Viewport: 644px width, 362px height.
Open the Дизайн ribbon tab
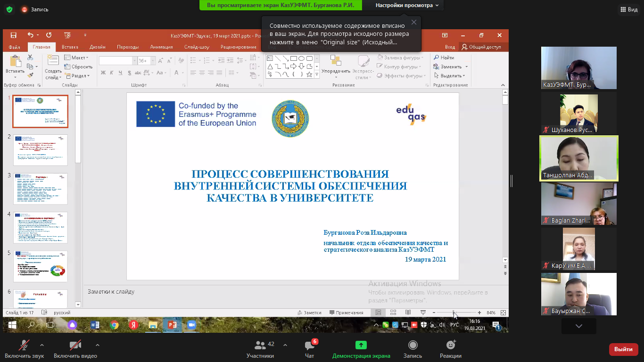(97, 47)
